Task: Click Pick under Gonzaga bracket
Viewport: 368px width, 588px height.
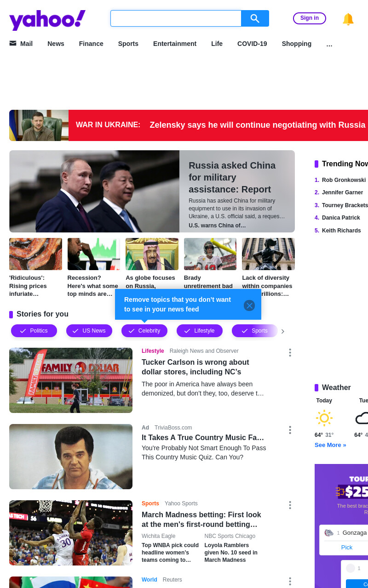Action: pos(347,547)
